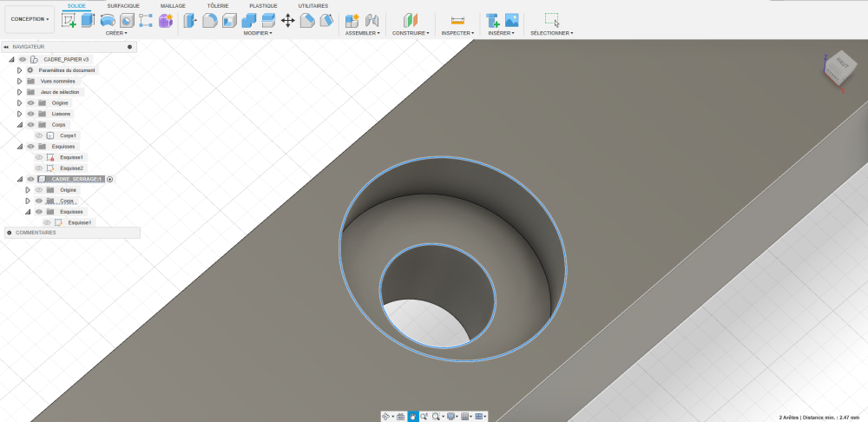Viewport: 868px width, 422px height.
Task: Hide the Liaisons folder with eye icon
Action: [x=30, y=114]
